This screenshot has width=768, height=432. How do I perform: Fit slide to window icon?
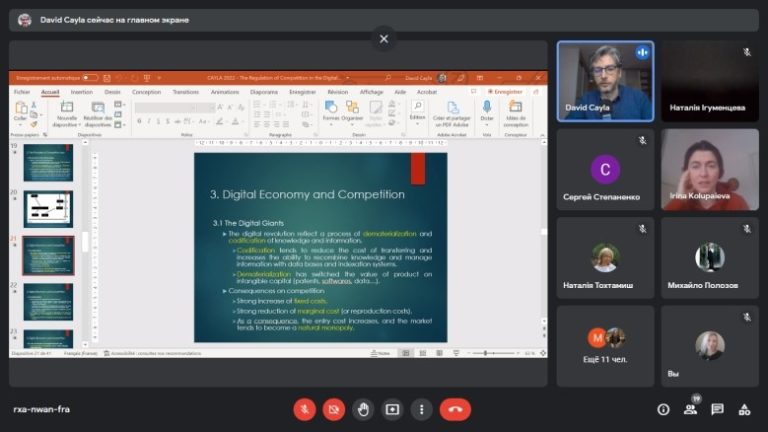pyautogui.click(x=543, y=353)
